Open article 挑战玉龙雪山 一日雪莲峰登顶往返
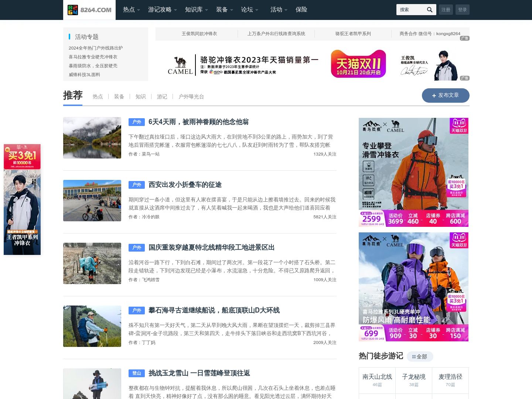Viewport: 532px width, 399px height. (199, 373)
